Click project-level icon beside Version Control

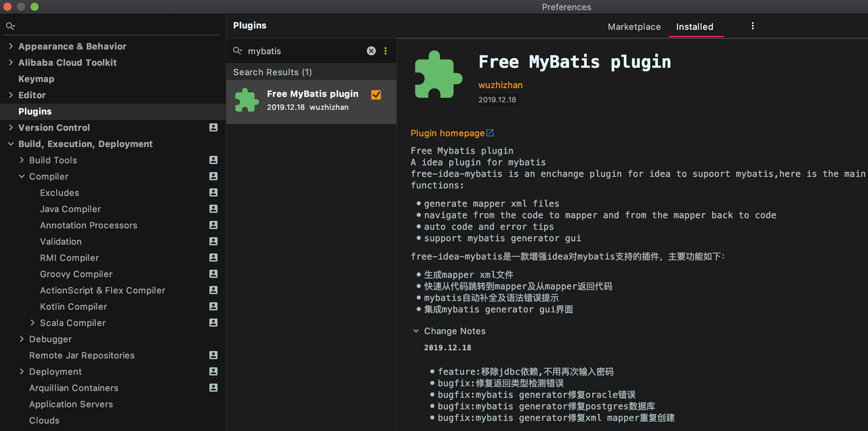pyautogui.click(x=213, y=127)
